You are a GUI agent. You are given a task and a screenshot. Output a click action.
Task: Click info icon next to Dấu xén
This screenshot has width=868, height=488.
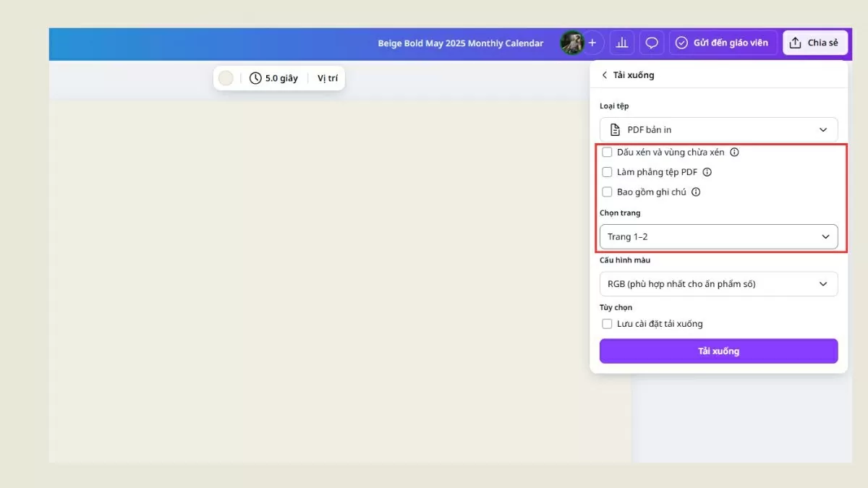(x=734, y=153)
